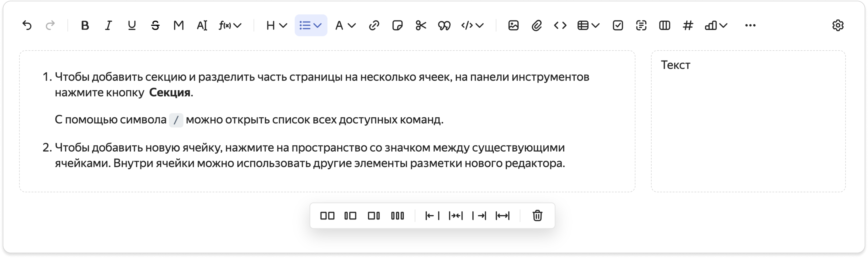Viewport: 868px width, 258px height.
Task: Insert a hyperlink with the link icon
Action: [374, 25]
